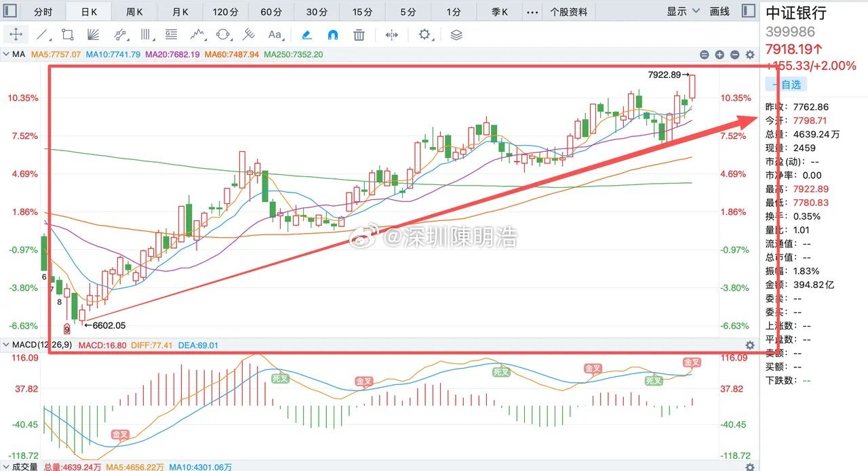The image size is (868, 471).
Task: Select the Fibonacci retracement levels tool
Action: (x=171, y=35)
